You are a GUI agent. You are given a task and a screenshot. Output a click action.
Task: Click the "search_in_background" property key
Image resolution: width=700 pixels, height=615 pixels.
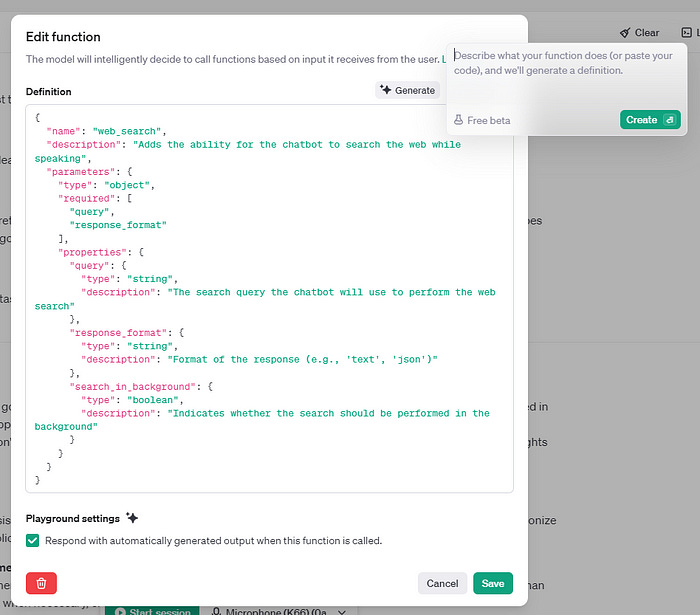point(133,386)
